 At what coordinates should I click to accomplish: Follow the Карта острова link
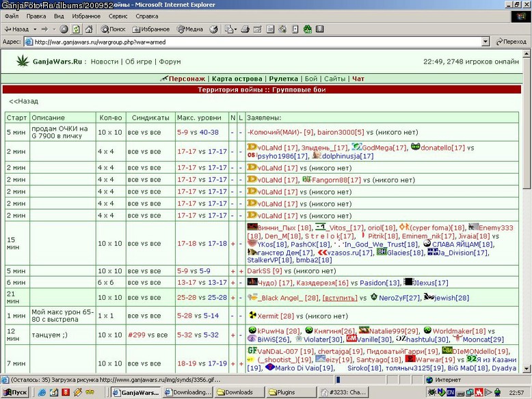coord(237,79)
